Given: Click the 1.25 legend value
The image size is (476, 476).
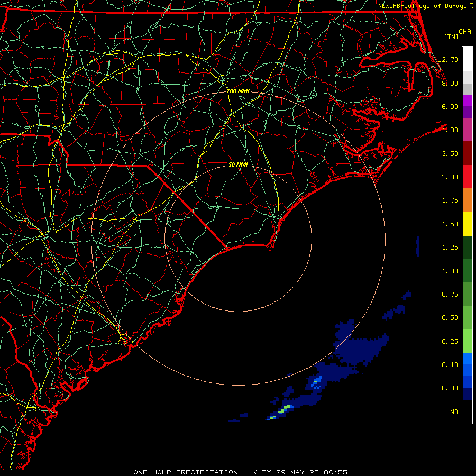Looking at the screenshot, I should pos(450,248).
